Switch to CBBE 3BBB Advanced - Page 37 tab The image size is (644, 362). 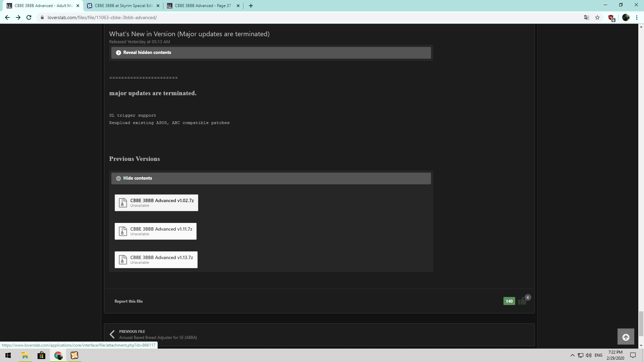203,6
